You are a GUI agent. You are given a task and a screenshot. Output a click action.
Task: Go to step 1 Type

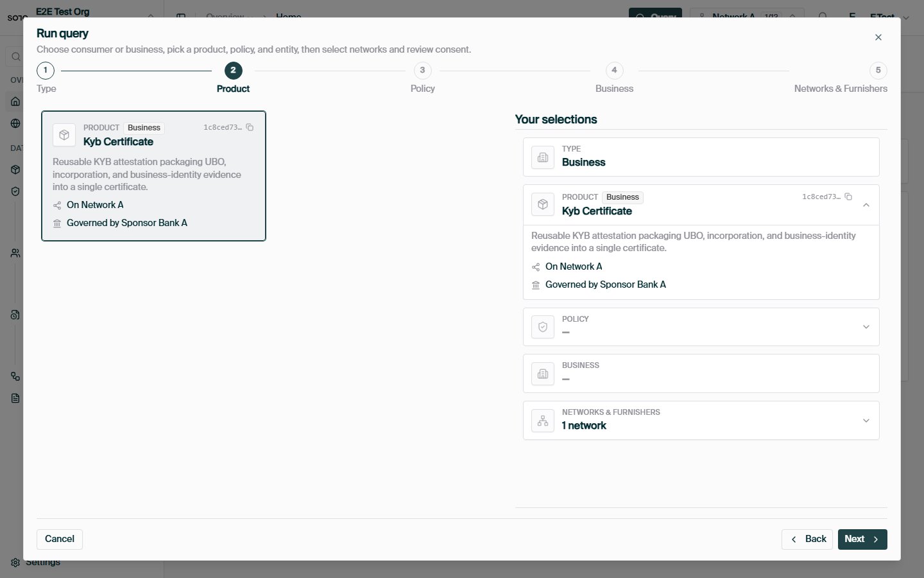point(46,71)
